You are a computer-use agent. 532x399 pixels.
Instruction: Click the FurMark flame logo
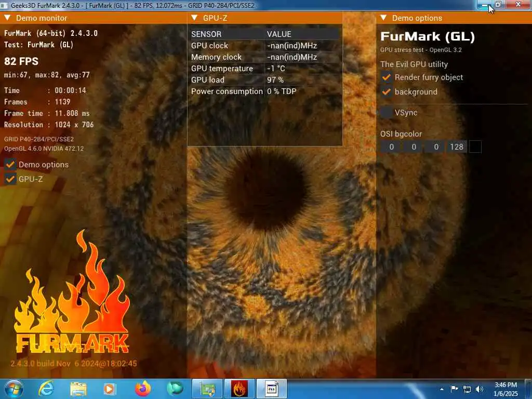72,292
